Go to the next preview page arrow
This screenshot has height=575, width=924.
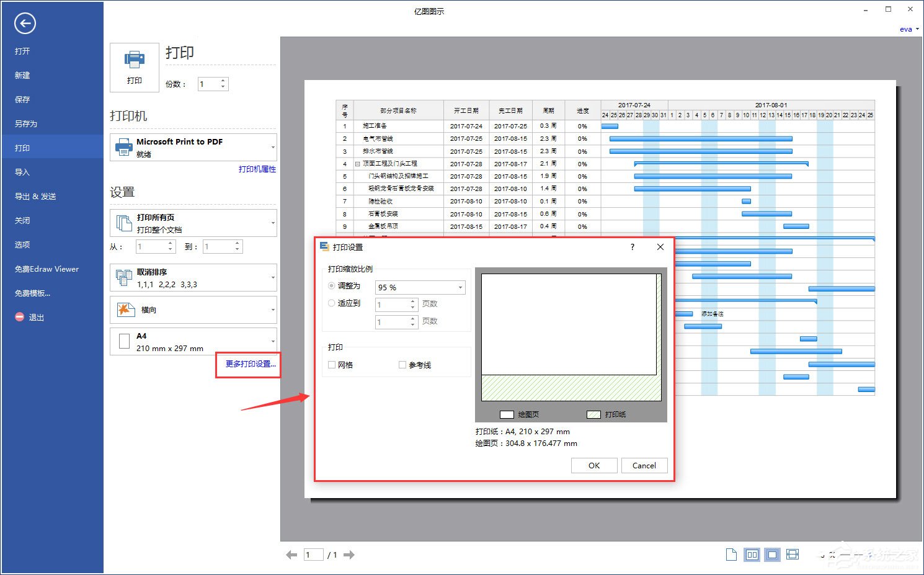[349, 555]
